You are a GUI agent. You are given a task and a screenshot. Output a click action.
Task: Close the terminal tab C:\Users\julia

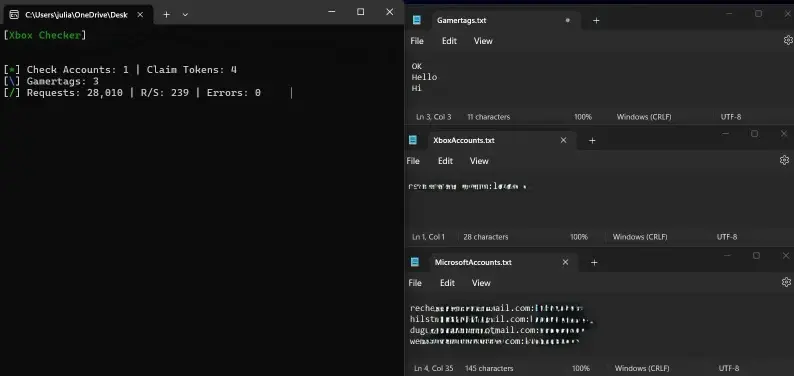point(140,15)
